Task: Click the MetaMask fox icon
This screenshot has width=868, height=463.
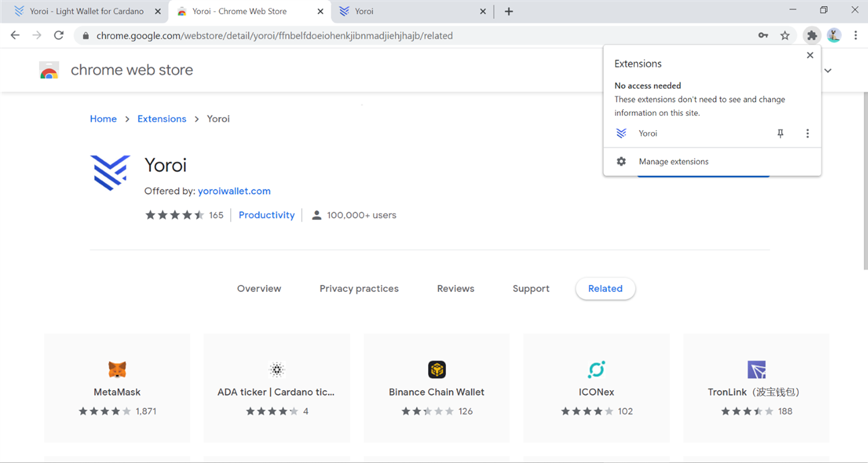Action: (x=117, y=369)
